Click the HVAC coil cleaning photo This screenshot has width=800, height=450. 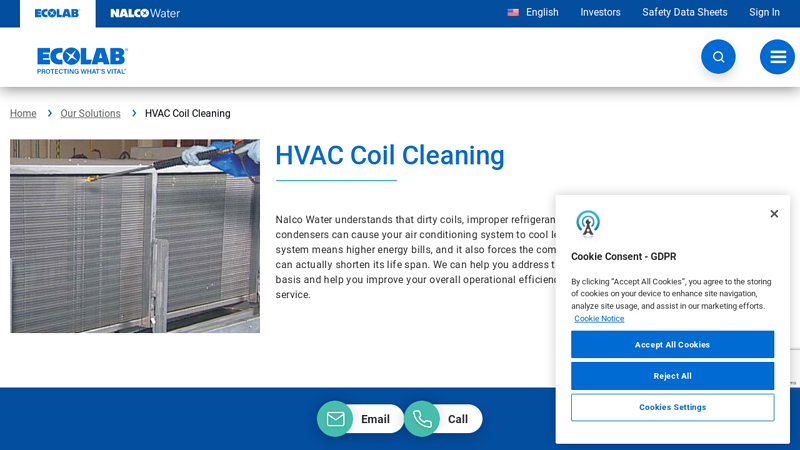click(x=135, y=236)
